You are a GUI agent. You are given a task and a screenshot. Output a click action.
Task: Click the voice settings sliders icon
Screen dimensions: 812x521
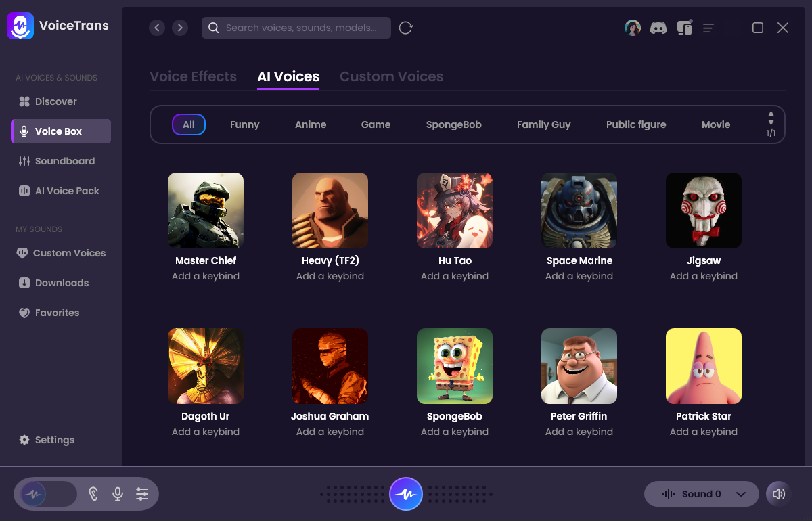[142, 494]
